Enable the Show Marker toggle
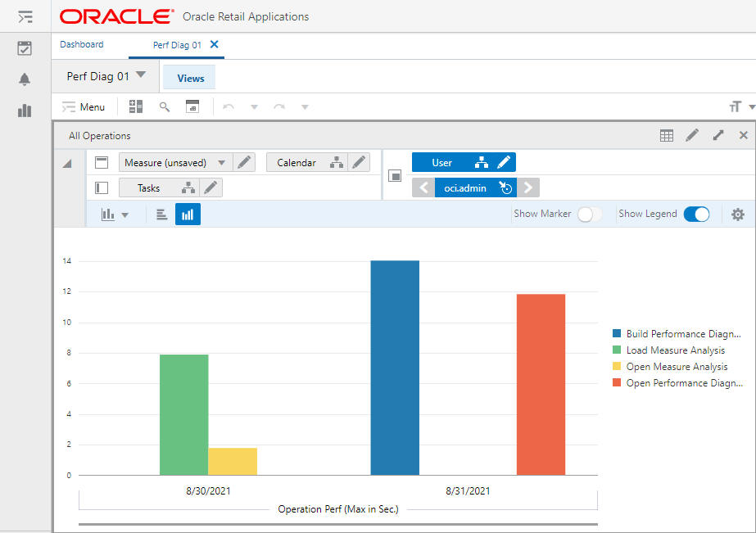Screen dimensions: 756x533 coord(588,214)
